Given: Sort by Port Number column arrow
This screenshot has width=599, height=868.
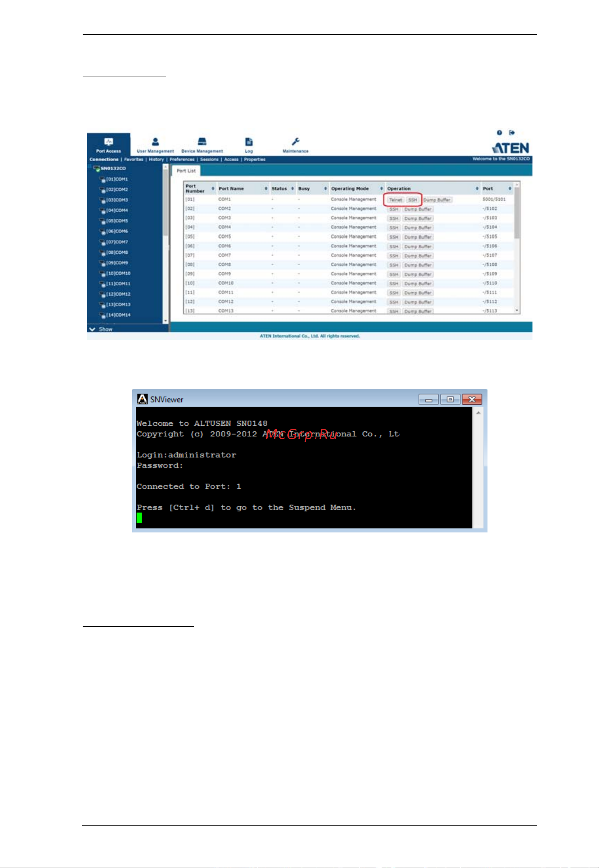Looking at the screenshot, I should click(213, 188).
